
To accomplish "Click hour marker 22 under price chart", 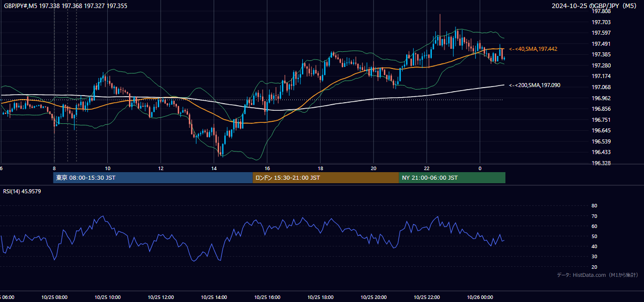I will (x=427, y=168).
